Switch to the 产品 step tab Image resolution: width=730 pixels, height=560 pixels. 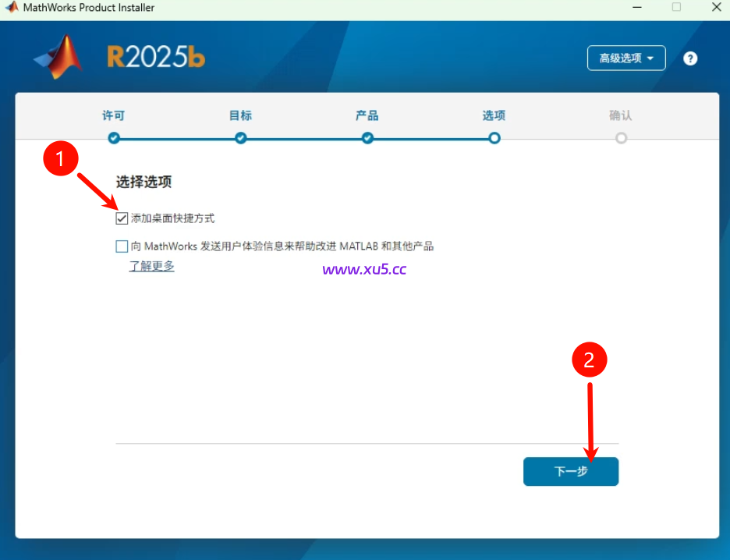[367, 115]
